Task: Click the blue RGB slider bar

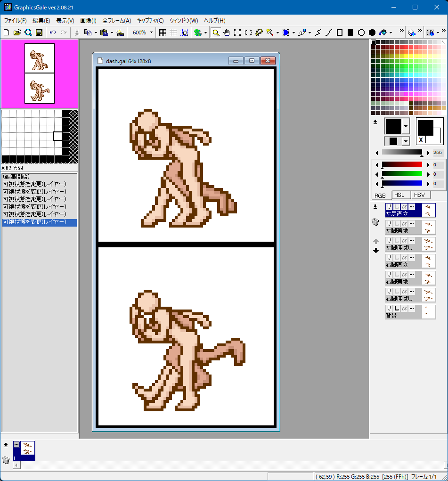Action: [402, 183]
